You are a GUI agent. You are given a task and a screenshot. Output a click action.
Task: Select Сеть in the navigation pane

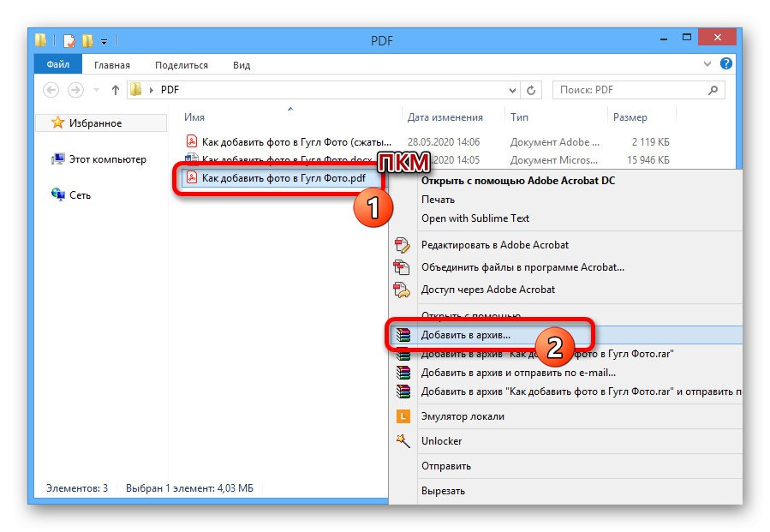coord(81,194)
